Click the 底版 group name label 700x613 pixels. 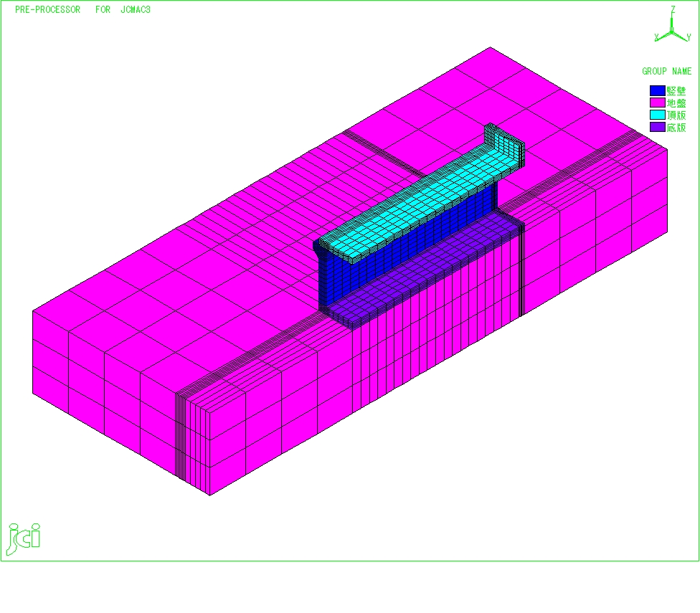tap(676, 127)
